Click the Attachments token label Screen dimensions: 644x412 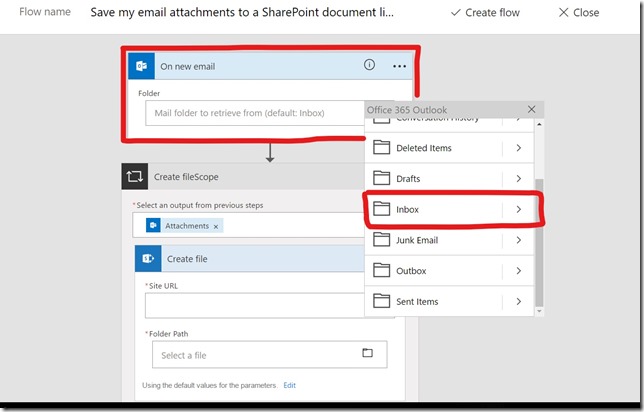coord(187,226)
